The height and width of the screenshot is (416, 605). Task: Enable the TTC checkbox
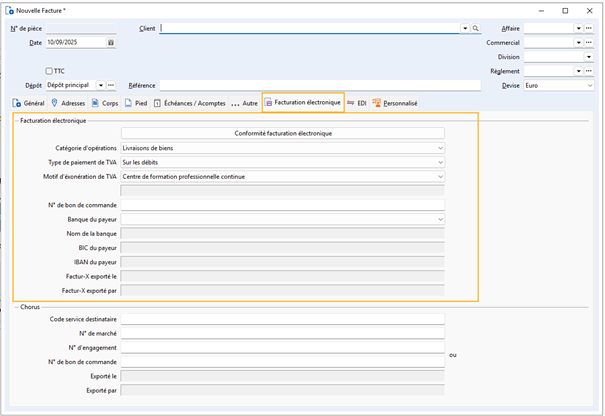tap(48, 71)
